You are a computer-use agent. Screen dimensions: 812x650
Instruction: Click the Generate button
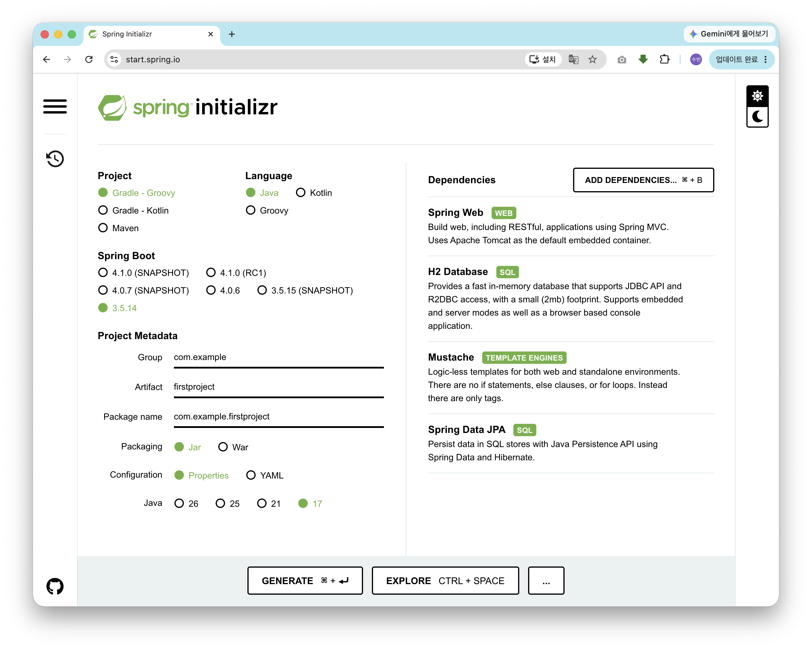click(x=305, y=581)
